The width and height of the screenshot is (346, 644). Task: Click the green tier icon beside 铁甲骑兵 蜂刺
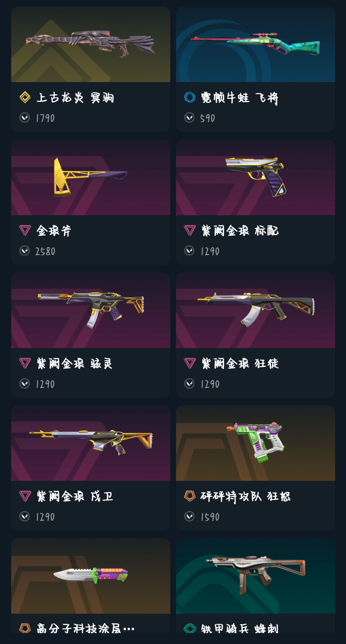pyautogui.click(x=190, y=628)
